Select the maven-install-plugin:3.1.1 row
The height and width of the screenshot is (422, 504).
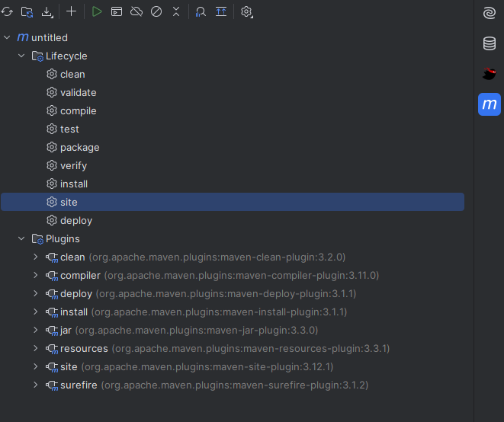pyautogui.click(x=233, y=312)
